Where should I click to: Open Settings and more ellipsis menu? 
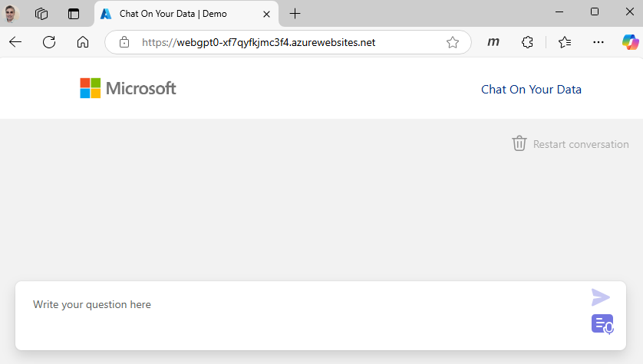(x=600, y=42)
